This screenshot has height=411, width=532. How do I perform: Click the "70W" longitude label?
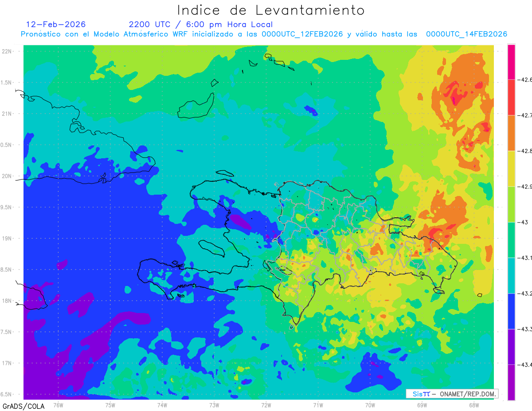(370, 405)
